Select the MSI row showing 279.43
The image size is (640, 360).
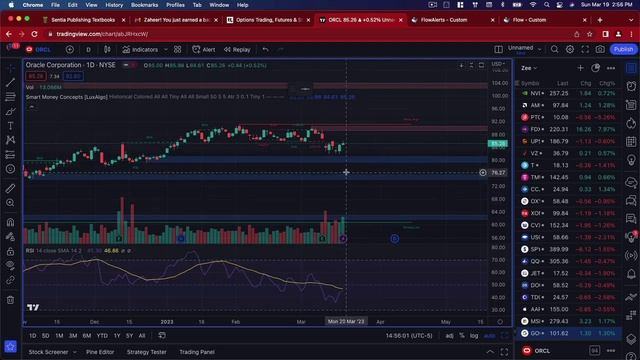coord(568,321)
